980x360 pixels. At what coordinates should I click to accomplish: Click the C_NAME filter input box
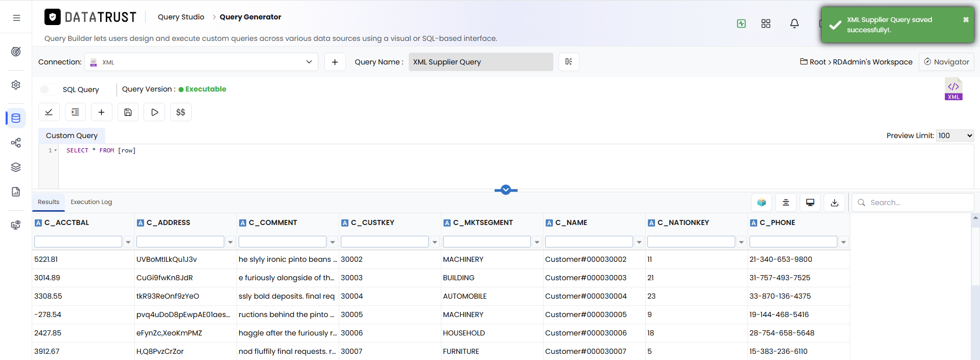[x=589, y=242]
